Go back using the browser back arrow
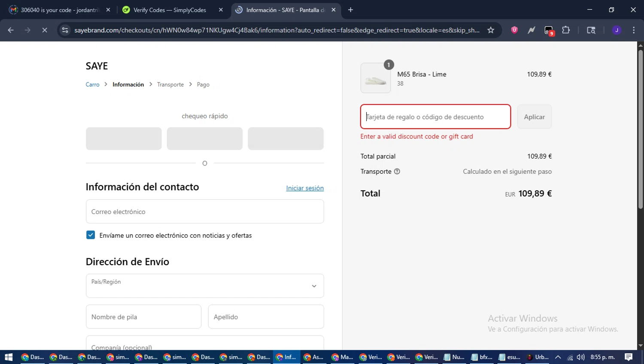This screenshot has height=364, width=644. (11, 30)
